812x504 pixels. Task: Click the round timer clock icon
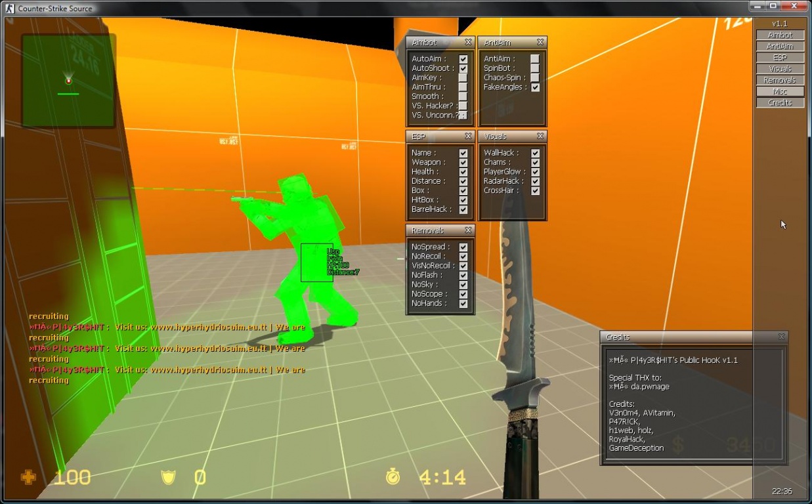pyautogui.click(x=393, y=476)
